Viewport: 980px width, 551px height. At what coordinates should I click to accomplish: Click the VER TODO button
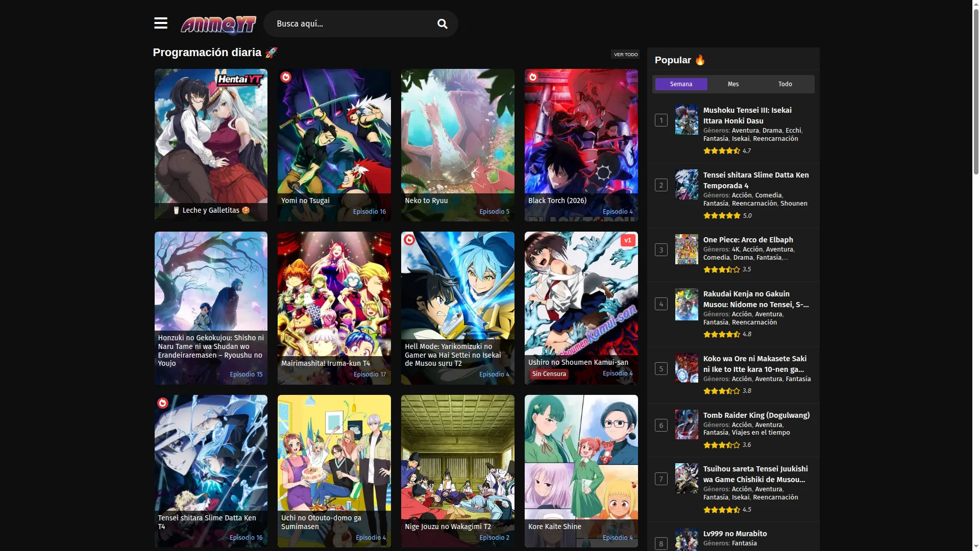[x=625, y=55]
